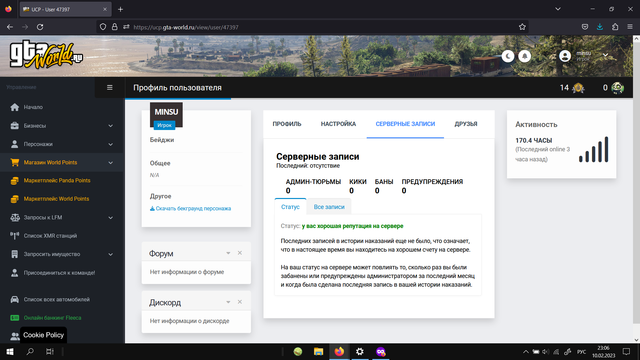
Task: Click the Онлайн банкинг Fleeca money icon
Action: coord(15,318)
